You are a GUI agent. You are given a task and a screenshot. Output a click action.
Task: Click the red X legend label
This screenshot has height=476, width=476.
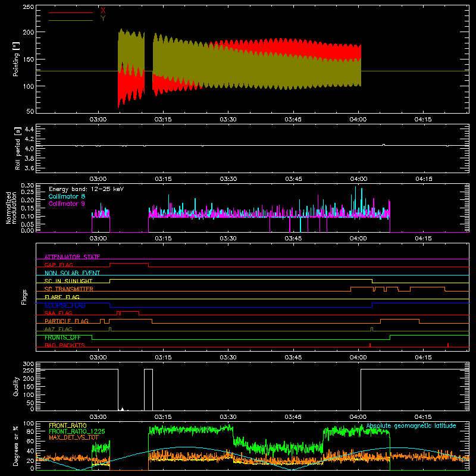click(x=103, y=11)
